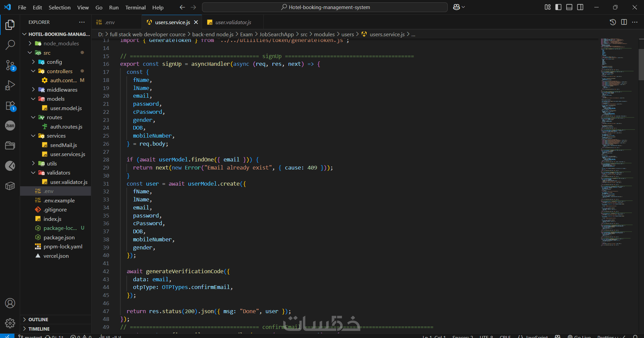
Task: Open auth.routes.js in the explorer
Action: tap(66, 127)
